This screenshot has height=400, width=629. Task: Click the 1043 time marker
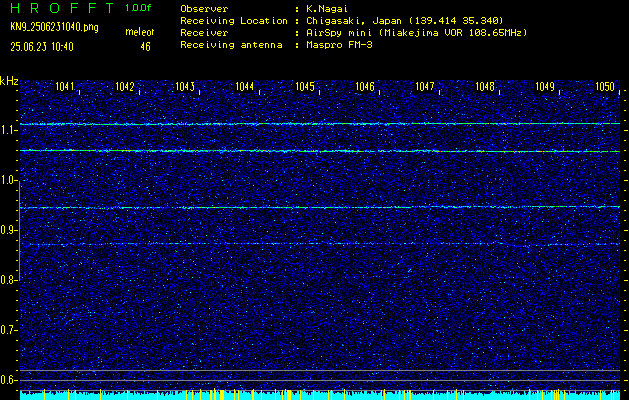185,86
